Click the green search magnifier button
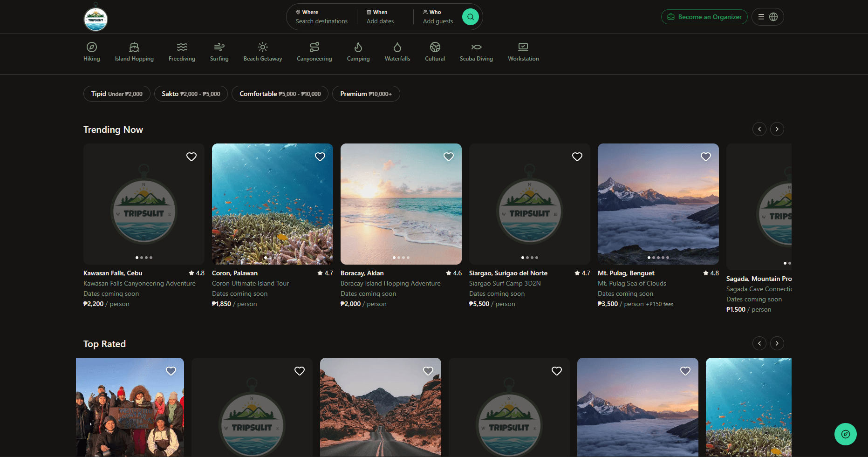Screen dimensions: 868x457 pos(471,17)
